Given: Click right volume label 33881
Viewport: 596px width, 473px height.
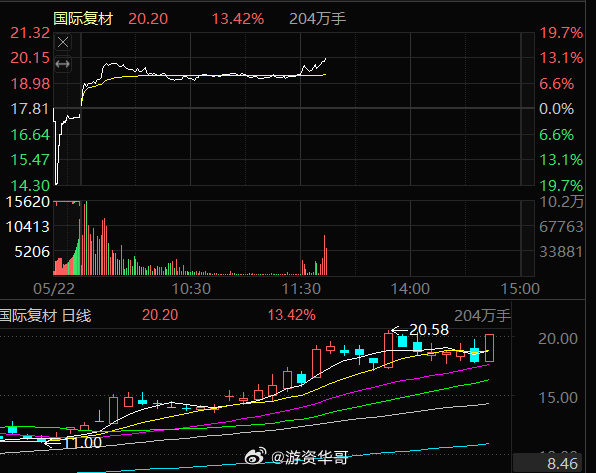Looking at the screenshot, I should [561, 252].
